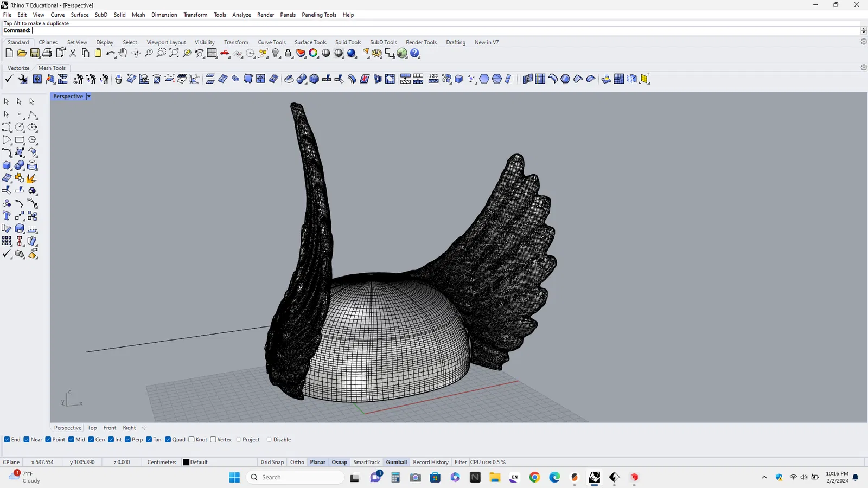Open the Help question mark icon
The height and width of the screenshot is (488, 868).
pos(415,53)
